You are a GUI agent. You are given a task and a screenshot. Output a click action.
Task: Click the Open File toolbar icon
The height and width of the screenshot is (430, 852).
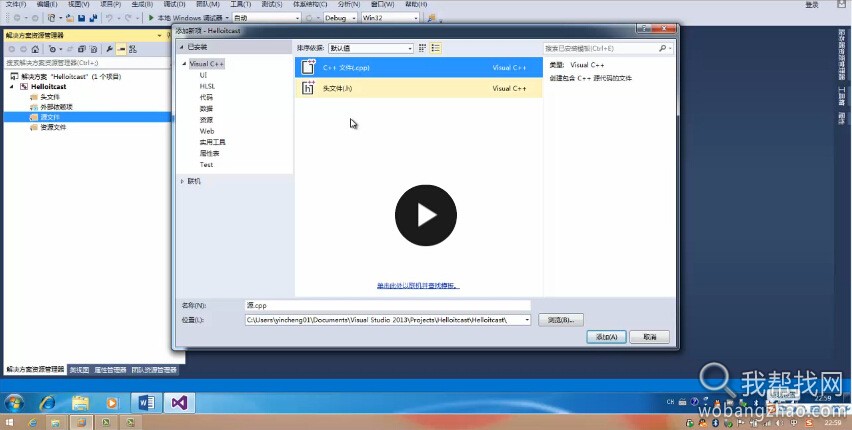click(70, 18)
